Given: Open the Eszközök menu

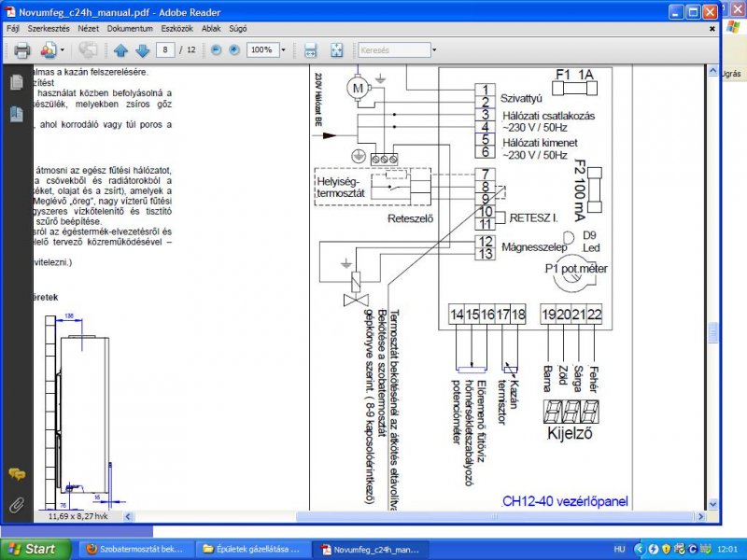Looking at the screenshot, I should (176, 29).
